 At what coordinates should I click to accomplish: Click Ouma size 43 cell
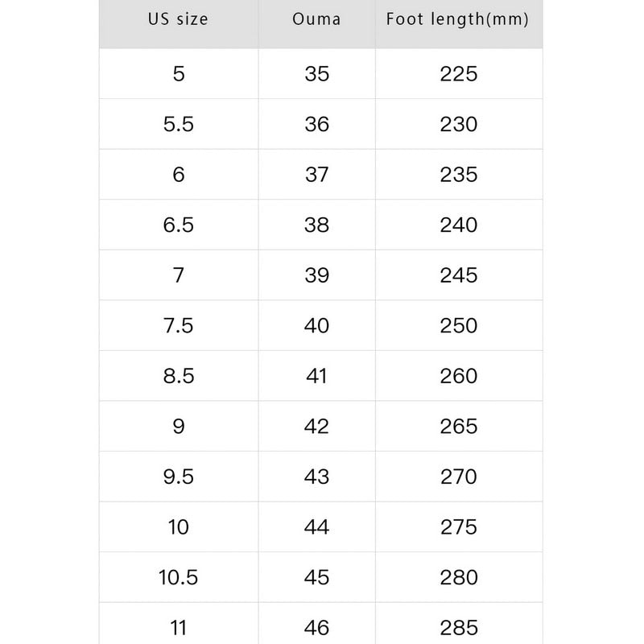click(316, 477)
